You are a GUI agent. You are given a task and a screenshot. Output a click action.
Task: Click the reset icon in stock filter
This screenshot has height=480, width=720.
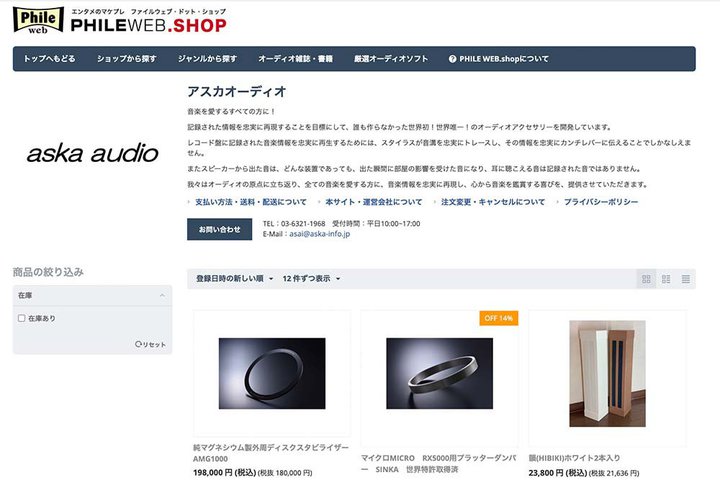point(138,344)
